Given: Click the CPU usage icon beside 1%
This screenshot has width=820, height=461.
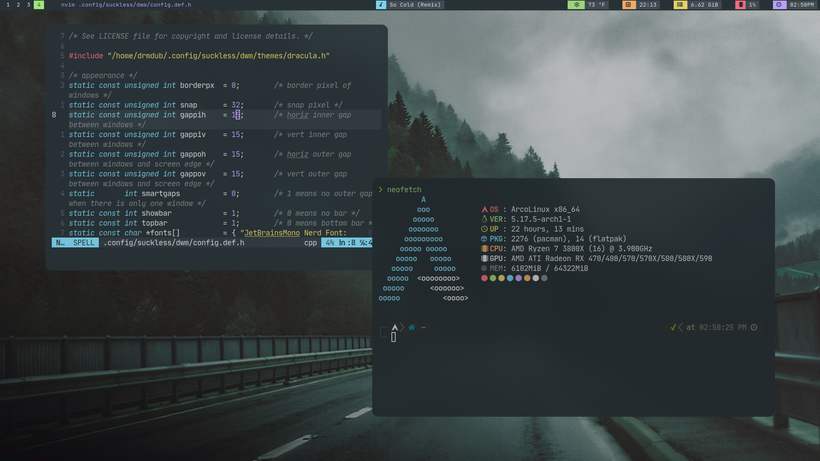Looking at the screenshot, I should tap(740, 5).
